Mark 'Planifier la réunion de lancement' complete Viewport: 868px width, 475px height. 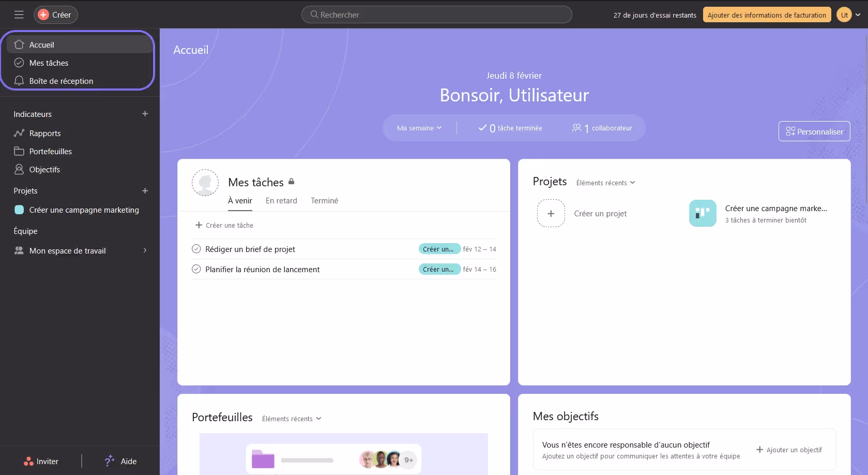[x=196, y=269]
